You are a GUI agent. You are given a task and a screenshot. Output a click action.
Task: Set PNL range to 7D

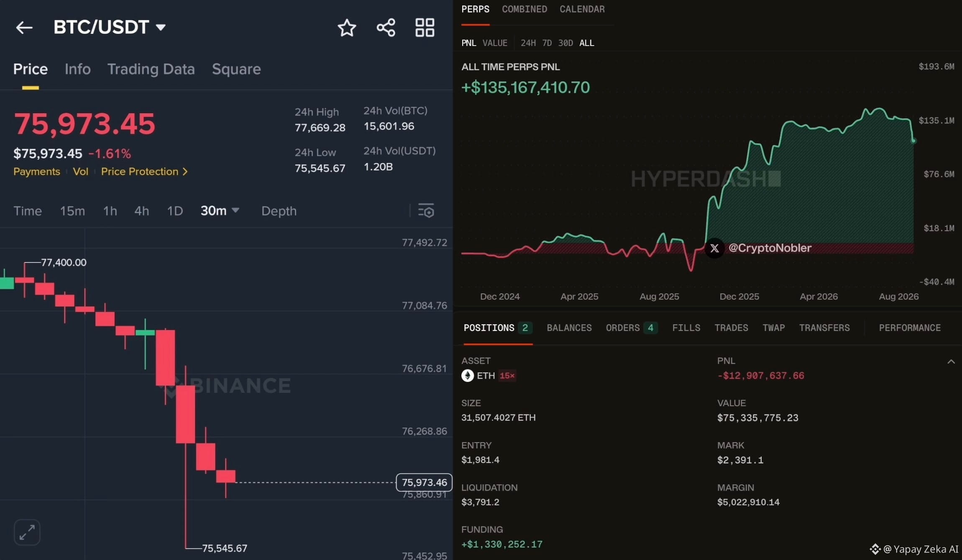pos(547,43)
